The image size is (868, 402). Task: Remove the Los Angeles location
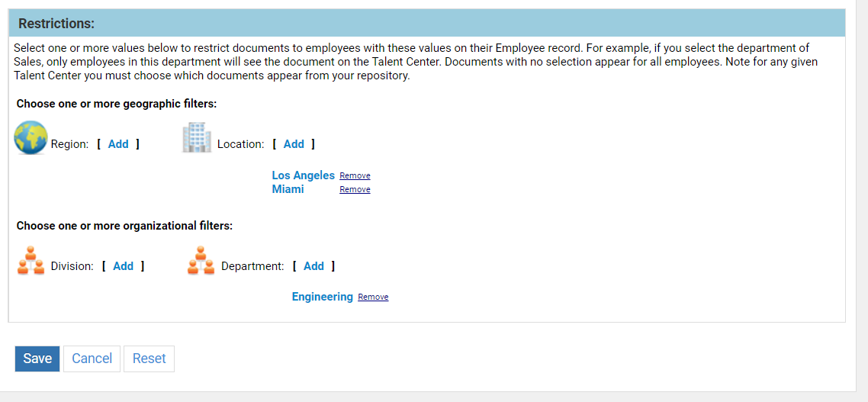pyautogui.click(x=355, y=176)
